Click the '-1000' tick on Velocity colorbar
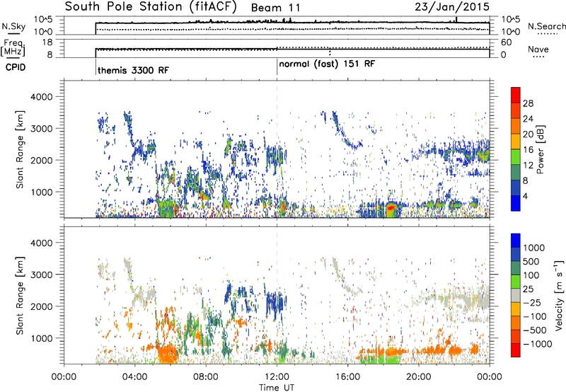This screenshot has height=392, width=566. (538, 344)
